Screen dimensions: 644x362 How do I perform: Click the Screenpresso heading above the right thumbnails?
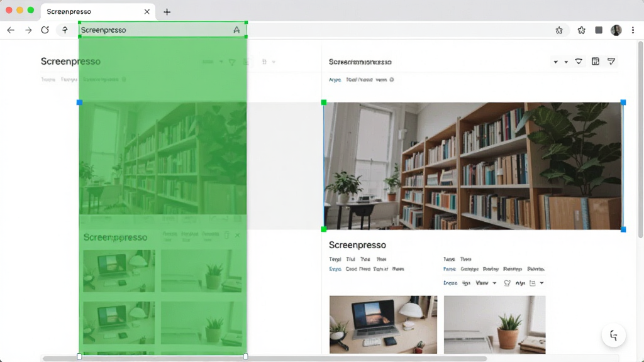357,245
